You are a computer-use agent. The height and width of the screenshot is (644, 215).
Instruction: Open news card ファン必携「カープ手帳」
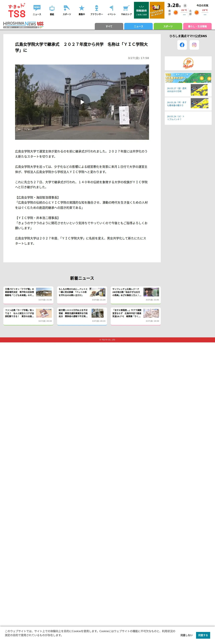28,316
